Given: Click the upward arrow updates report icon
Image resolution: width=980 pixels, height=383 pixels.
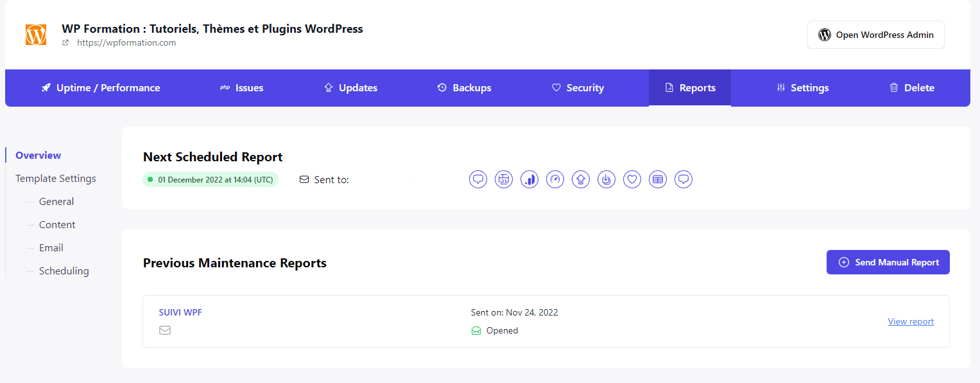Looking at the screenshot, I should pos(581,179).
